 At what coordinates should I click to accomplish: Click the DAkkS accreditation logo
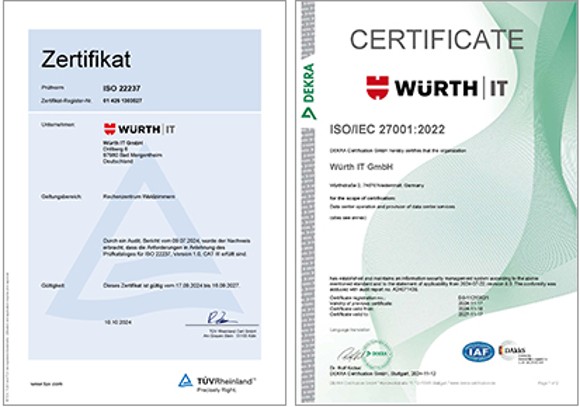(x=522, y=352)
